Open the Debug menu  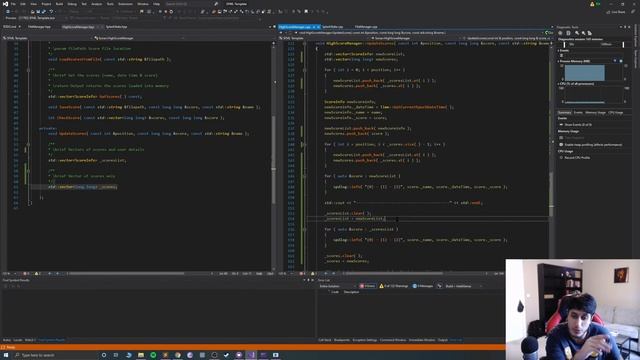[x=72, y=4]
